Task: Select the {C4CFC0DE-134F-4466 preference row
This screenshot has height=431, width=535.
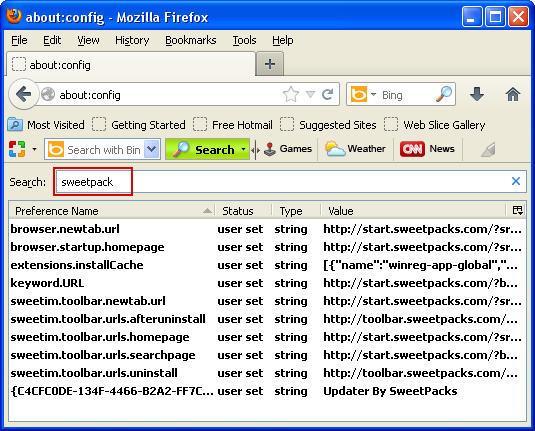Action: 267,391
